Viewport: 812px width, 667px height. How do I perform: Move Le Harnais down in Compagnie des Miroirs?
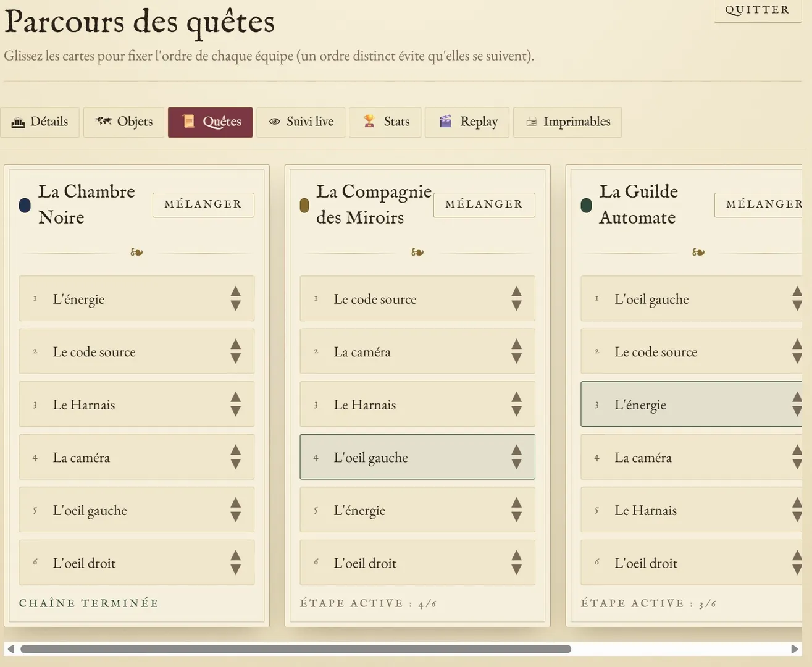click(516, 411)
